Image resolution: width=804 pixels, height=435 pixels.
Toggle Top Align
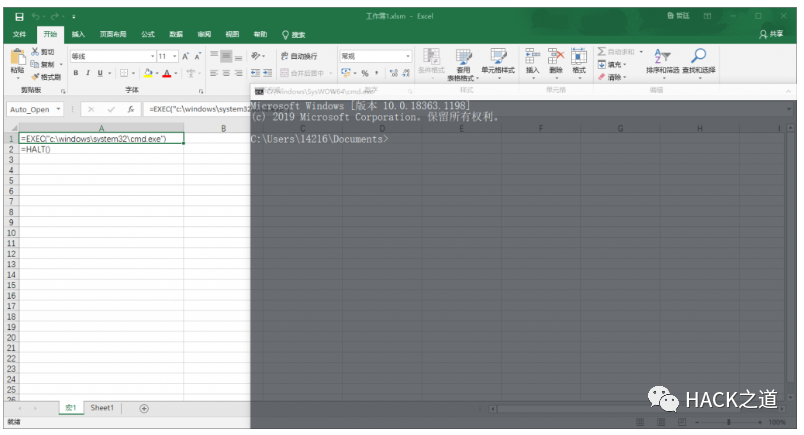[x=214, y=55]
